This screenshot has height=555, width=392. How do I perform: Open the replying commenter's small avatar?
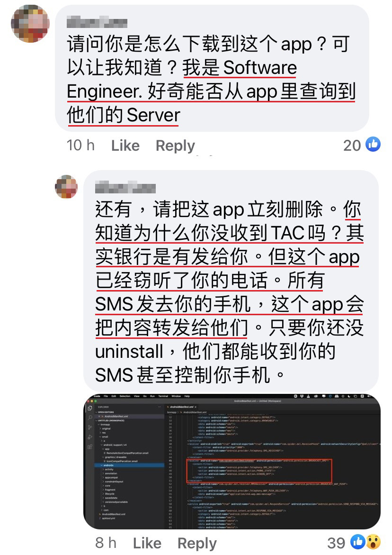[66, 187]
